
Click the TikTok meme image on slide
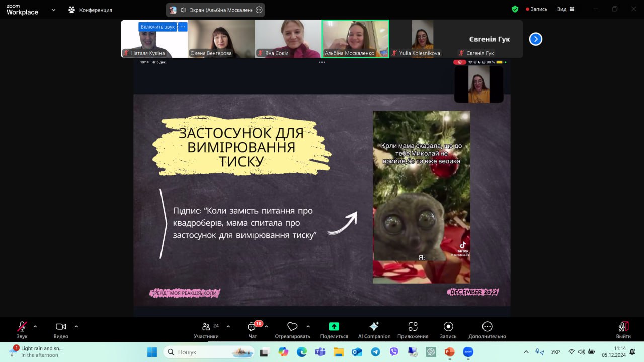coord(422,197)
